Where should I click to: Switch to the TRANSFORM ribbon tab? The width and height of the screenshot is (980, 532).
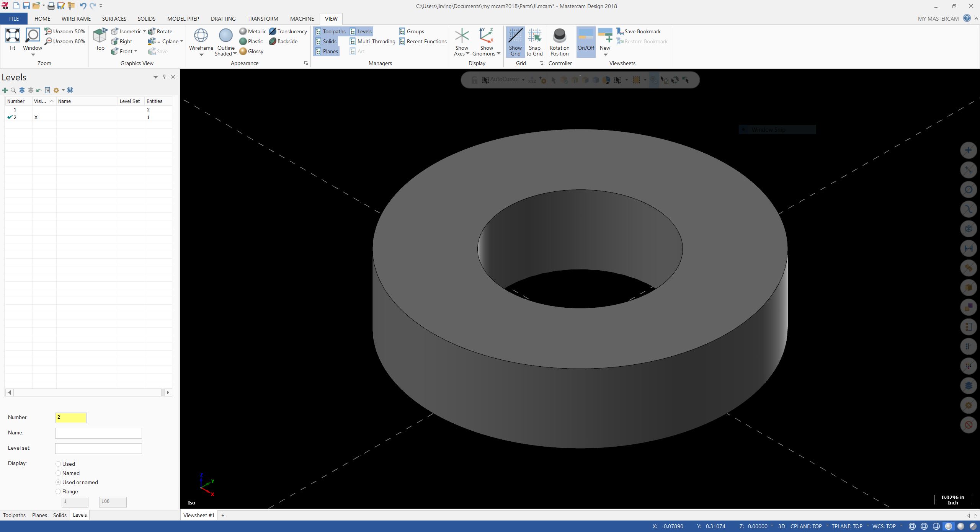pos(262,18)
